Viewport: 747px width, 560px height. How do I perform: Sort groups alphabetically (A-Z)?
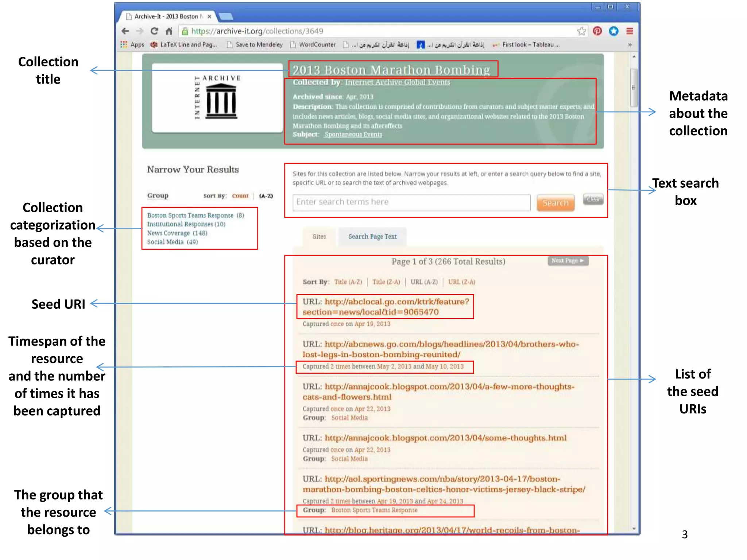point(266,196)
